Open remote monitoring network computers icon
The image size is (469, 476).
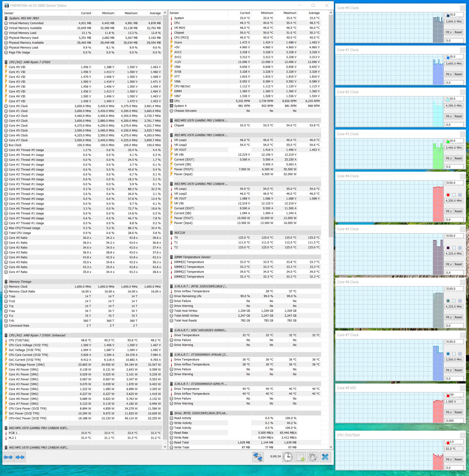258,457
